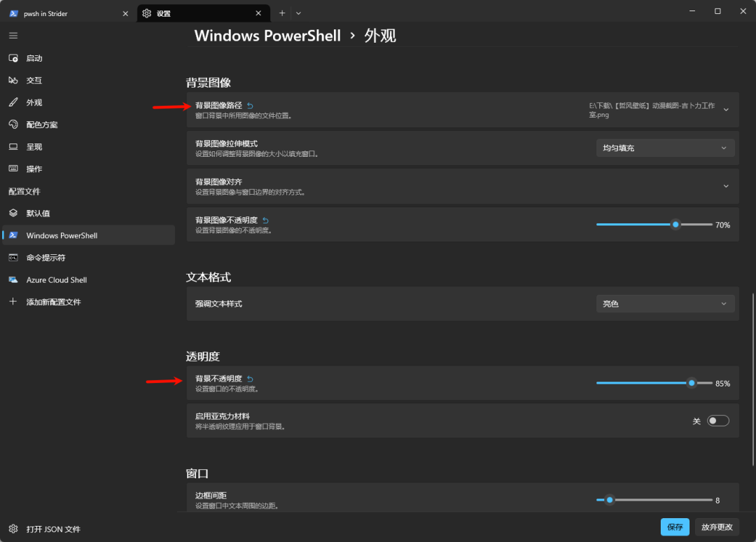Image resolution: width=756 pixels, height=542 pixels.
Task: Turn on the 启用亚克力材料 toggle switch
Action: [x=718, y=421]
